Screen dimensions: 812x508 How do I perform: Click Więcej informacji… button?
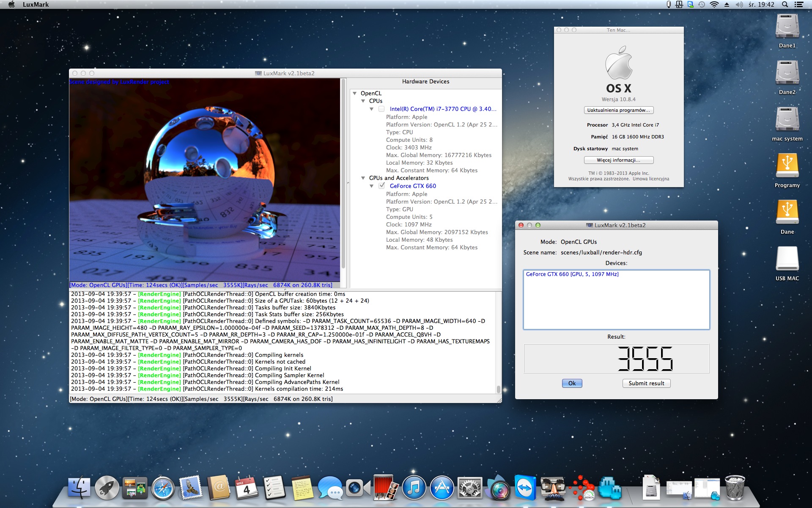click(x=619, y=160)
